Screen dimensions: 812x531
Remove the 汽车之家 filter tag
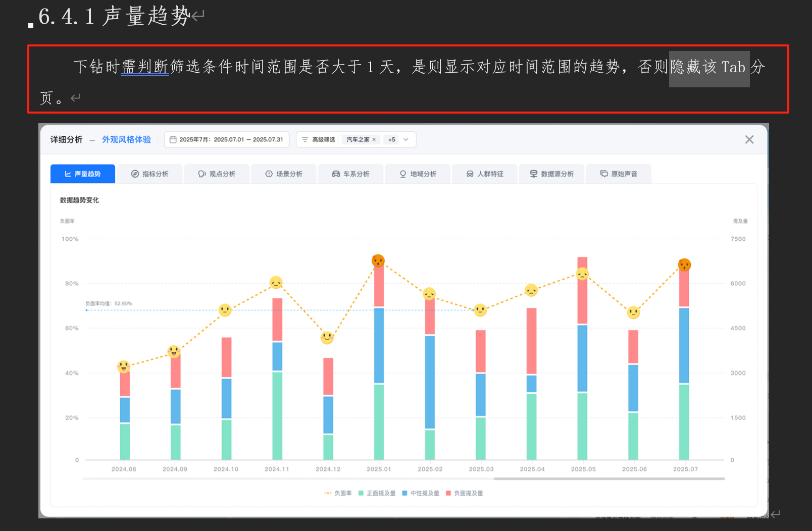coord(374,140)
